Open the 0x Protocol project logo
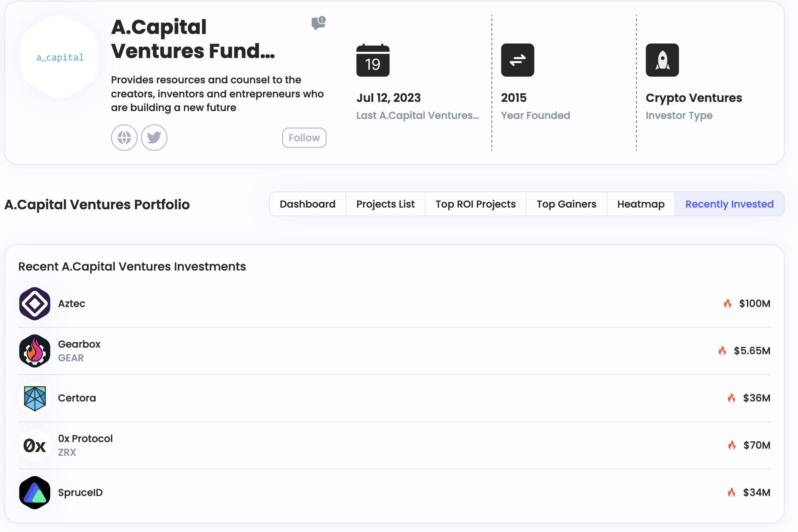The height and width of the screenshot is (532, 798). [35, 445]
